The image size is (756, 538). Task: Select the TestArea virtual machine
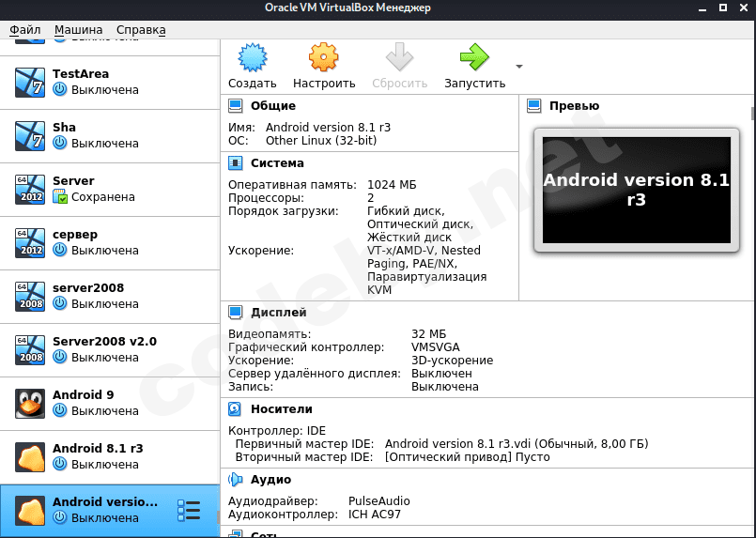[x=110, y=83]
